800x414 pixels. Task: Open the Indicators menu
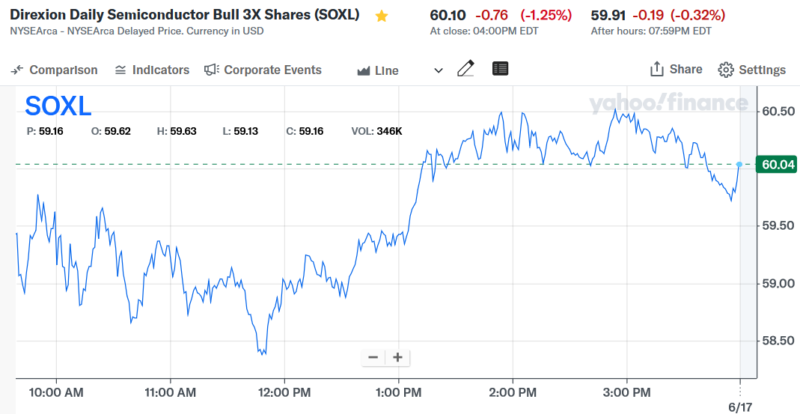pyautogui.click(x=151, y=70)
